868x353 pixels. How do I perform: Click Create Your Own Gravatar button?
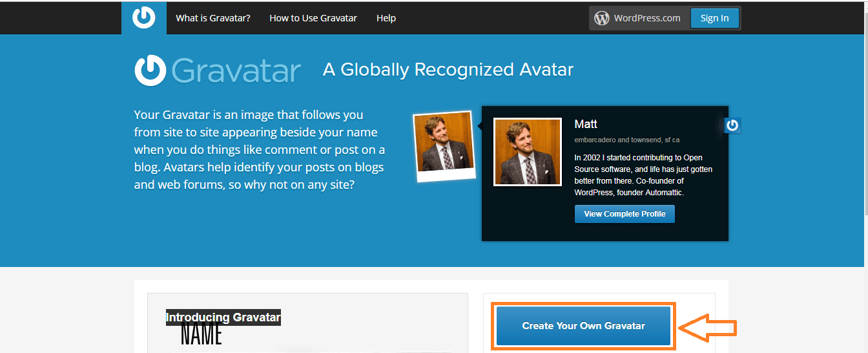pos(583,326)
